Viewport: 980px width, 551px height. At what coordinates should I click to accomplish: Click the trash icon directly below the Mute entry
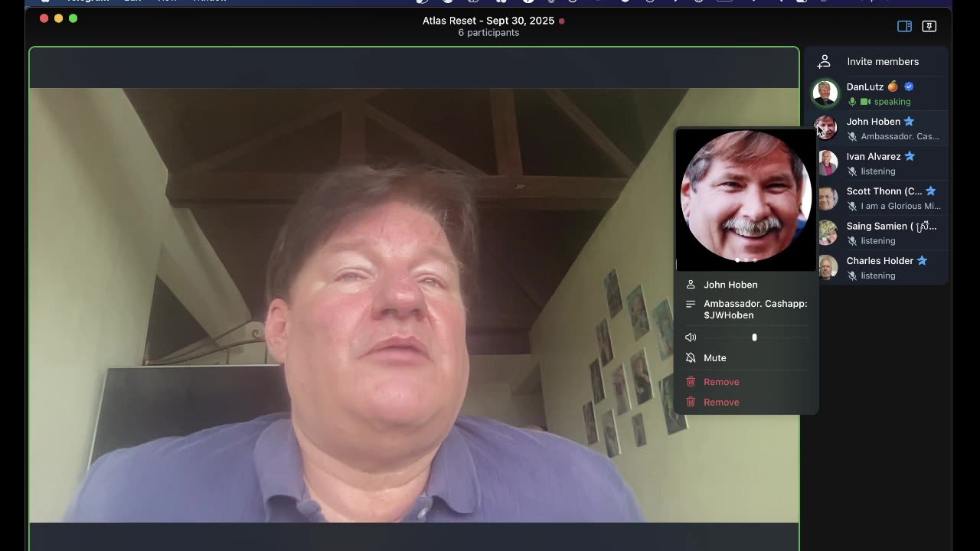[x=691, y=382]
